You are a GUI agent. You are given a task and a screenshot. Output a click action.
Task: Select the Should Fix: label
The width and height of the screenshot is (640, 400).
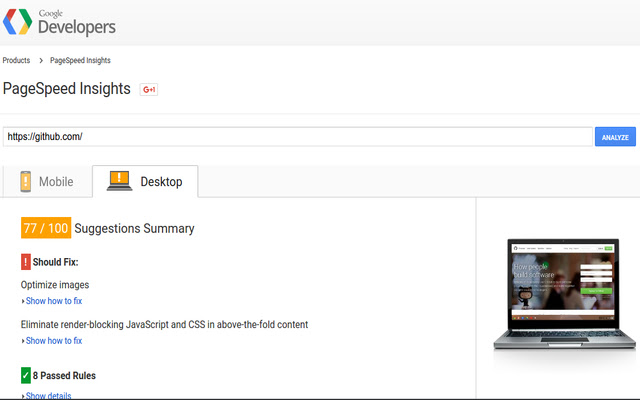click(56, 262)
